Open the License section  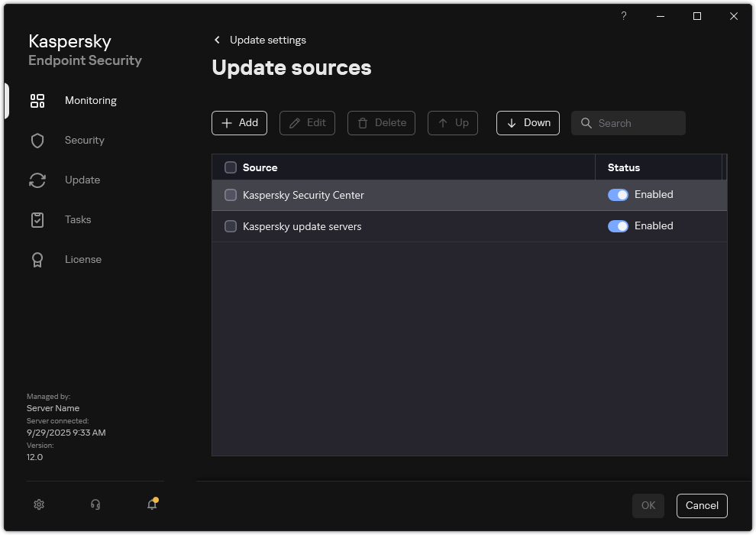(37, 259)
